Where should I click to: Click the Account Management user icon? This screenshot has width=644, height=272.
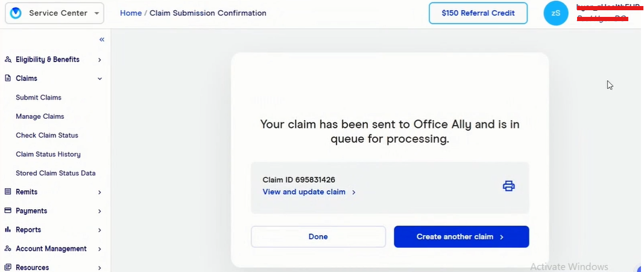(x=8, y=248)
